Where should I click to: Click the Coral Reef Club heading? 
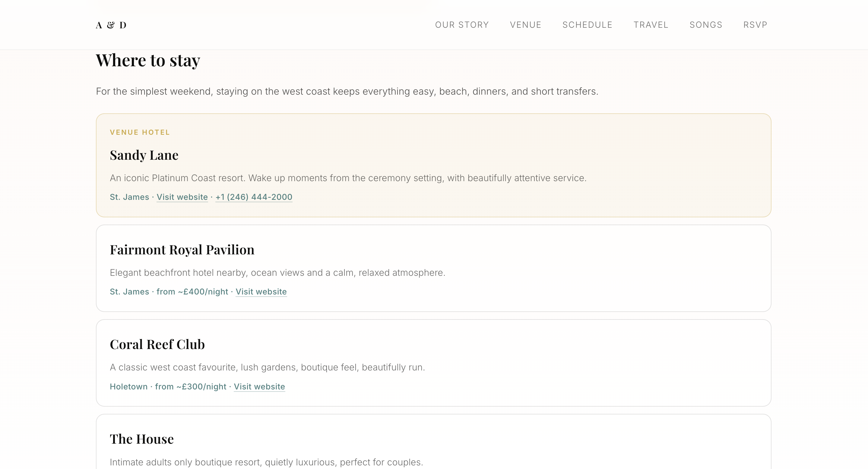(157, 345)
